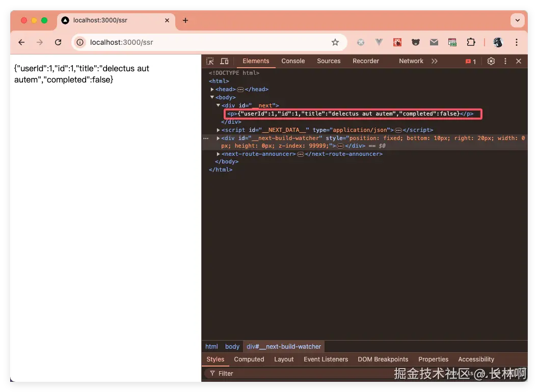Switch to the Recorder tab
538x392 pixels.
tap(366, 61)
